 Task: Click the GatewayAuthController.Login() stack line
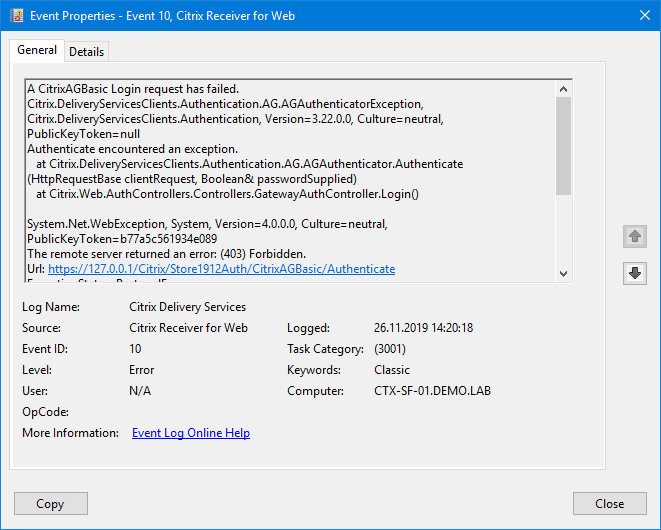pyautogui.click(x=228, y=194)
